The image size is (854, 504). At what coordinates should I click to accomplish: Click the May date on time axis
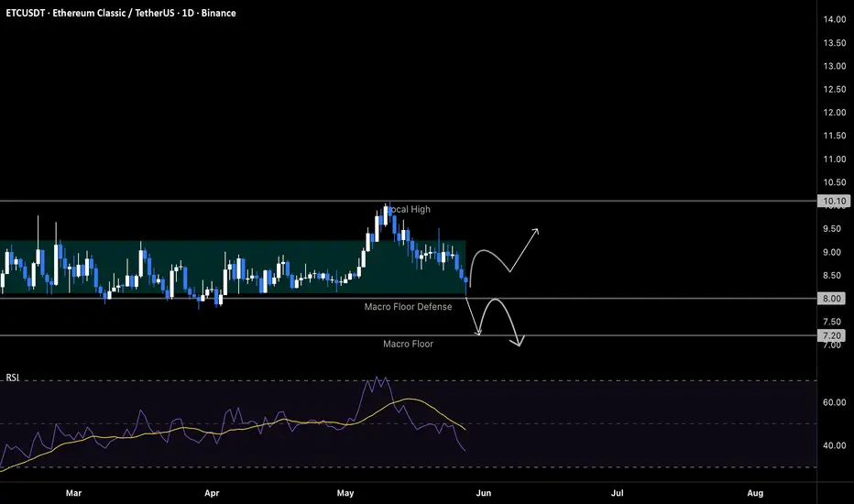coord(345,493)
